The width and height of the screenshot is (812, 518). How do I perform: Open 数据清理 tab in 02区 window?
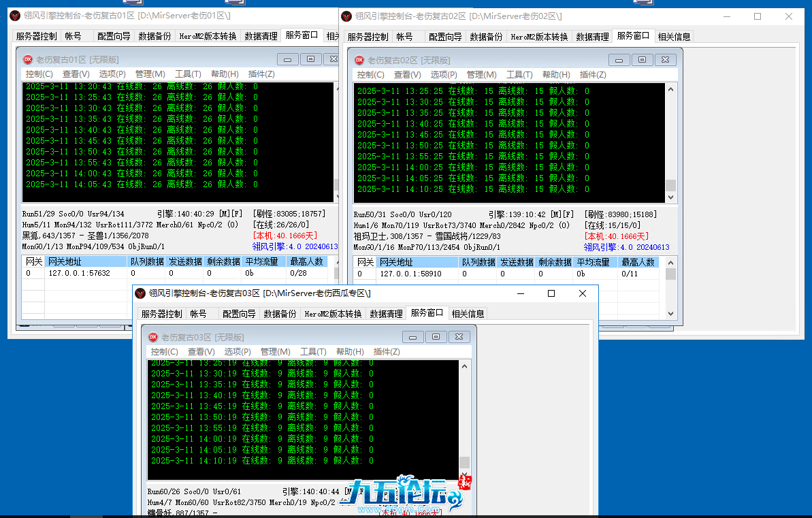[x=592, y=37]
